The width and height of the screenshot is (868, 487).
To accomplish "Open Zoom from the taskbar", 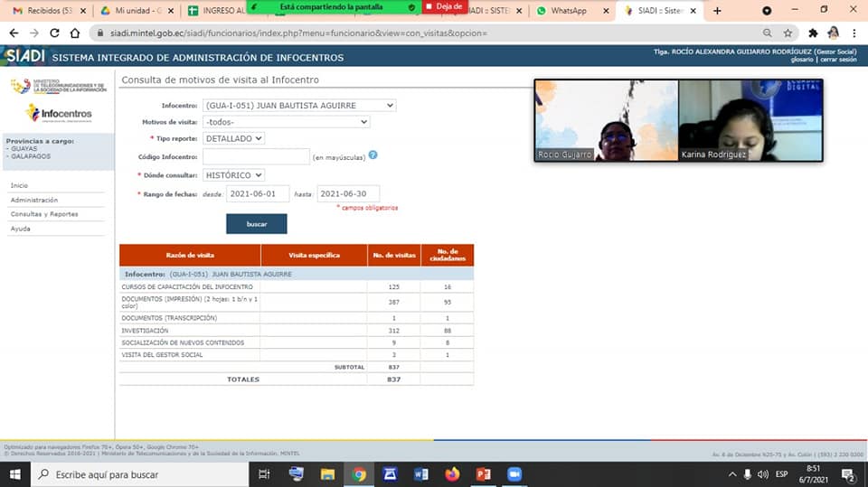I will 514,474.
